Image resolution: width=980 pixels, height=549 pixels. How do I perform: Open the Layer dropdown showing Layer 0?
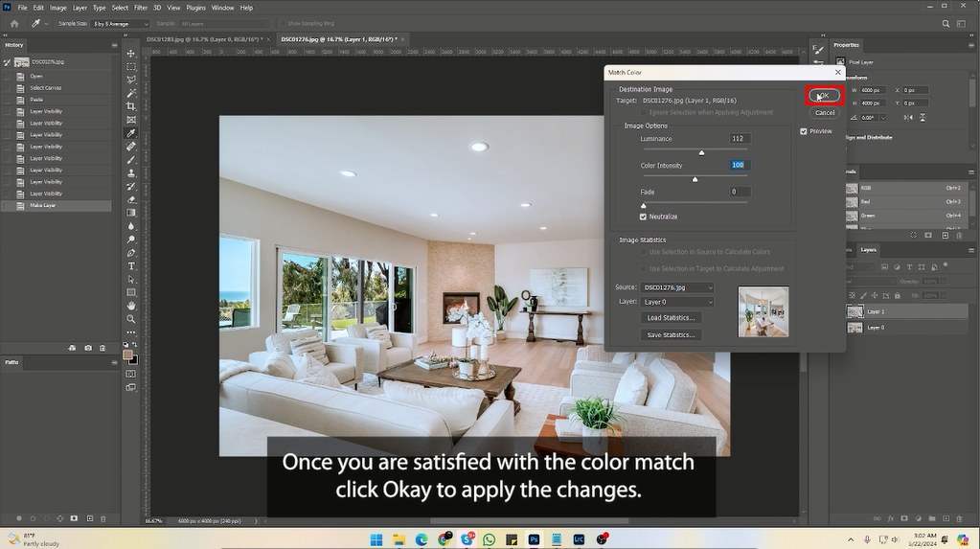pos(677,302)
